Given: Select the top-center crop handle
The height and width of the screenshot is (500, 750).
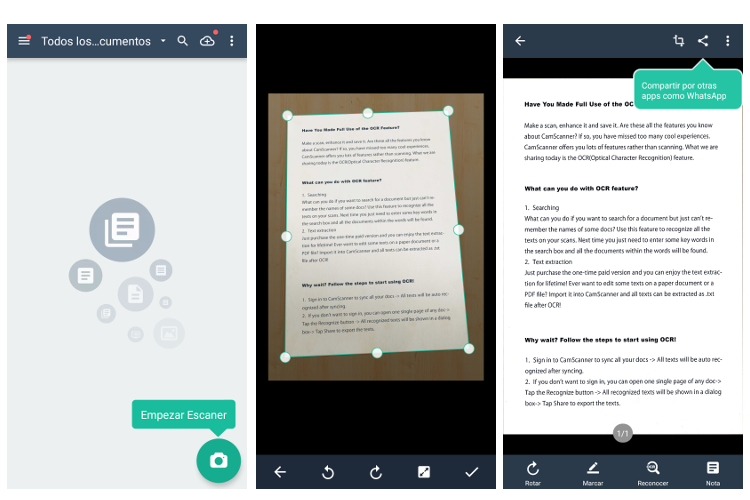Looking at the screenshot, I should point(368,113).
